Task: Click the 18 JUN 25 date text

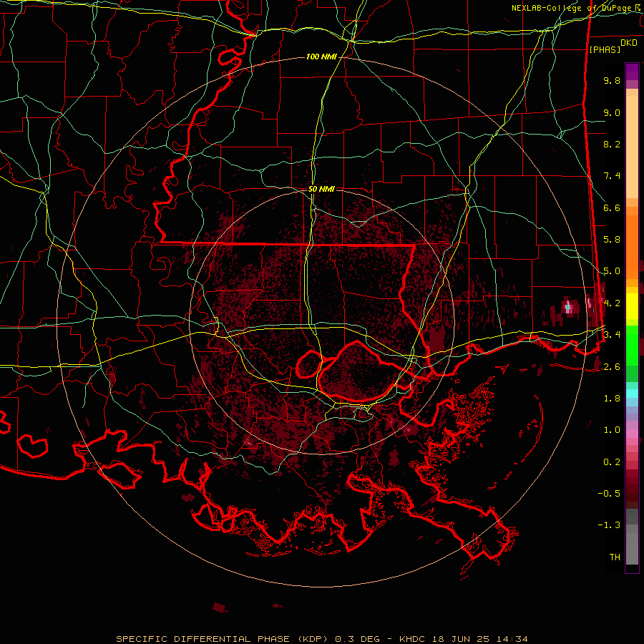Action: pos(461,639)
